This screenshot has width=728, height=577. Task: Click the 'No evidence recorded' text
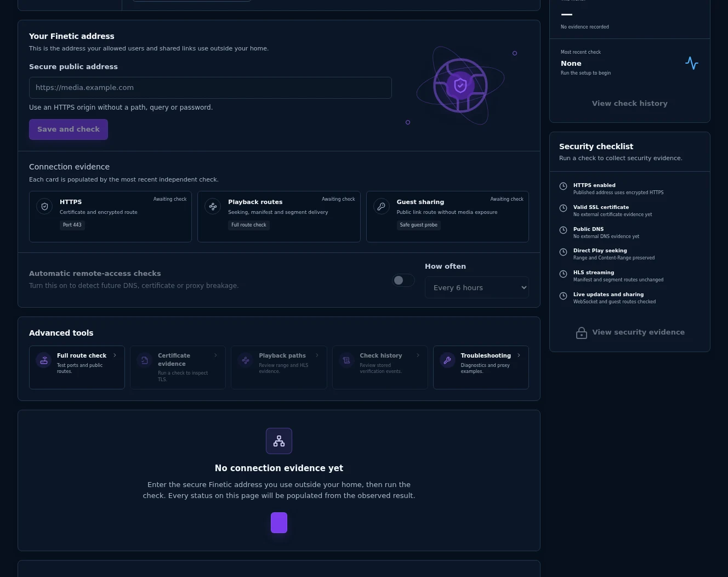(584, 27)
